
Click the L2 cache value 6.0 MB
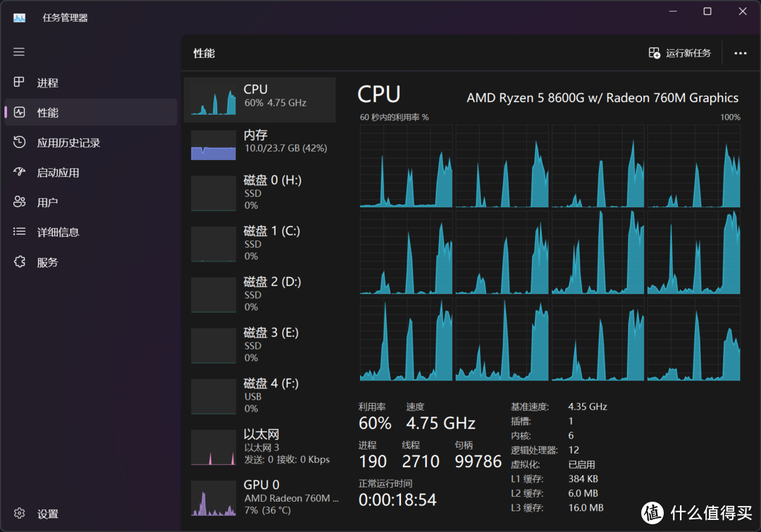[583, 493]
